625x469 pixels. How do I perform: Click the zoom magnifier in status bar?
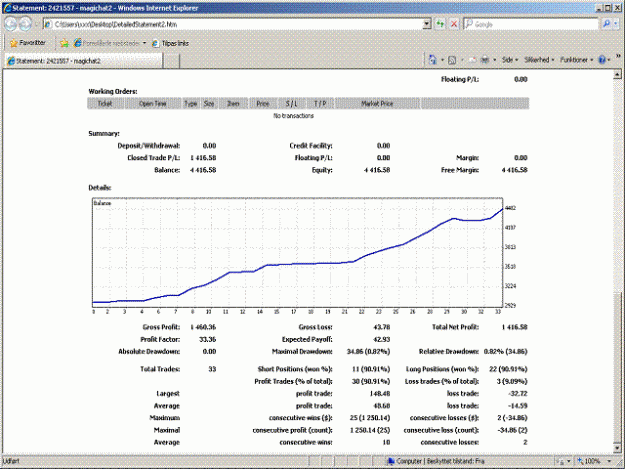click(x=580, y=461)
